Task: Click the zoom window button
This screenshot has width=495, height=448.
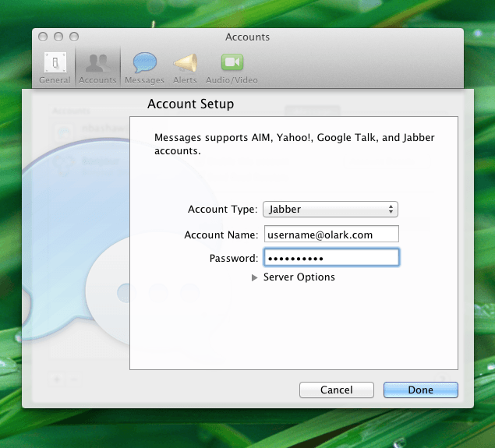Action: pos(74,37)
